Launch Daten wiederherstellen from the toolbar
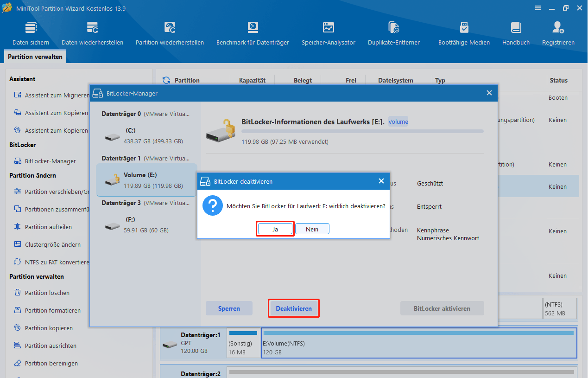 click(92, 33)
